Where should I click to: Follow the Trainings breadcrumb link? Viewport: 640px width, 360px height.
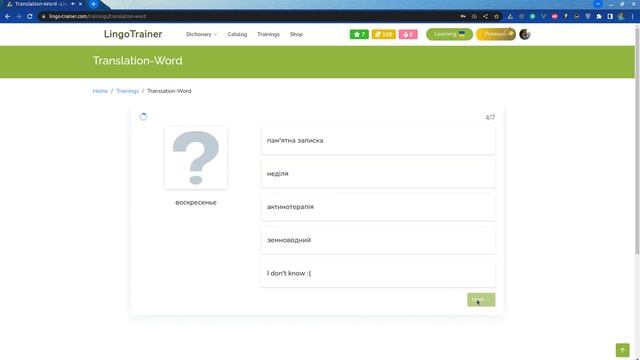point(127,91)
